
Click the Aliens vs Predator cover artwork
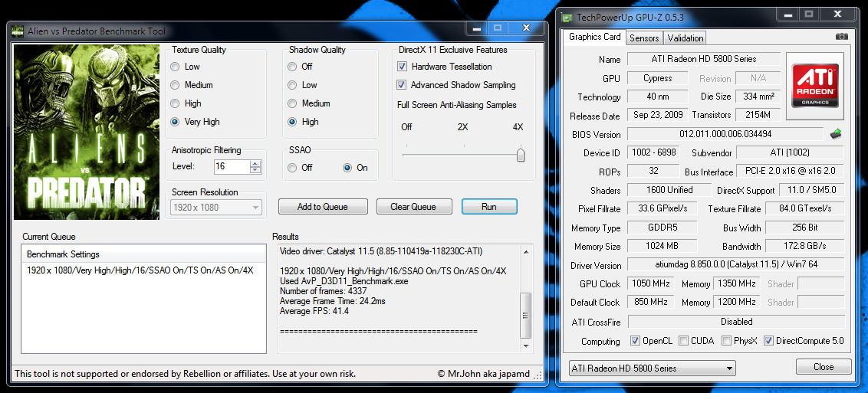[87, 132]
